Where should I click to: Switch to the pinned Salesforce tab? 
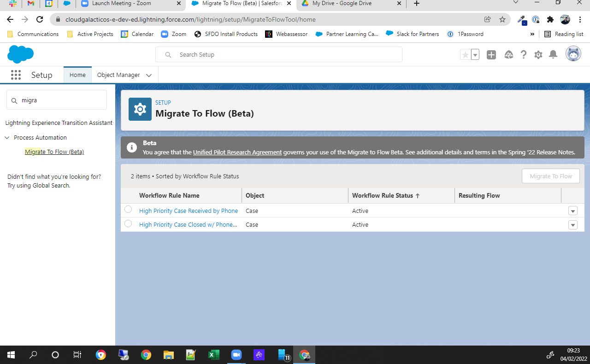(x=67, y=4)
